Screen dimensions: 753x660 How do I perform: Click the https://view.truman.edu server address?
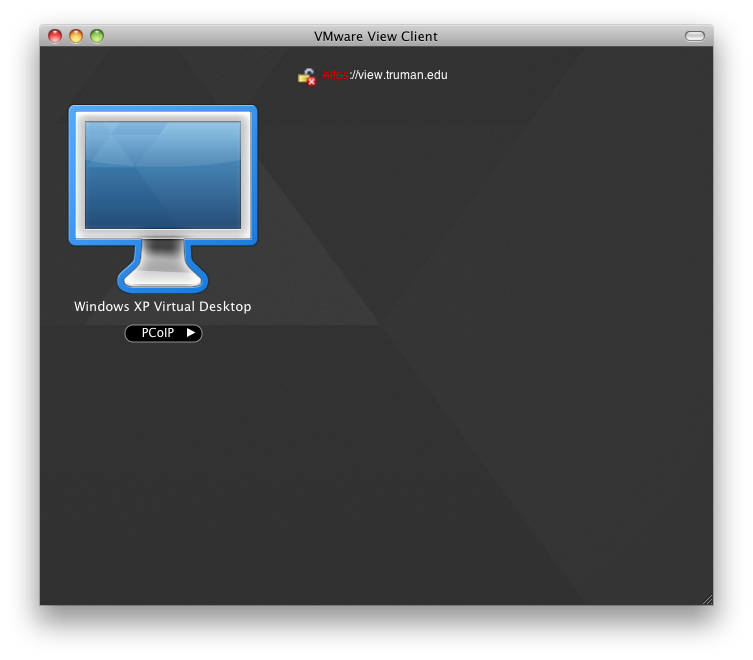click(385, 75)
